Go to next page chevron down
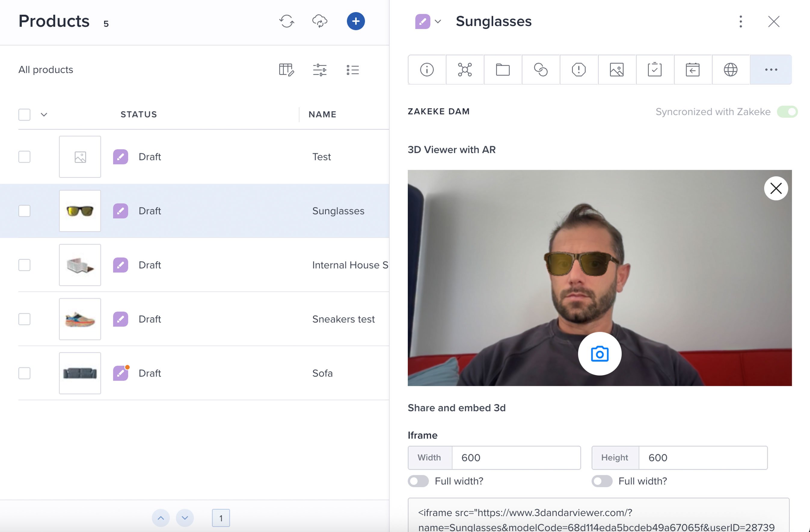The height and width of the screenshot is (532, 810). pyautogui.click(x=185, y=518)
